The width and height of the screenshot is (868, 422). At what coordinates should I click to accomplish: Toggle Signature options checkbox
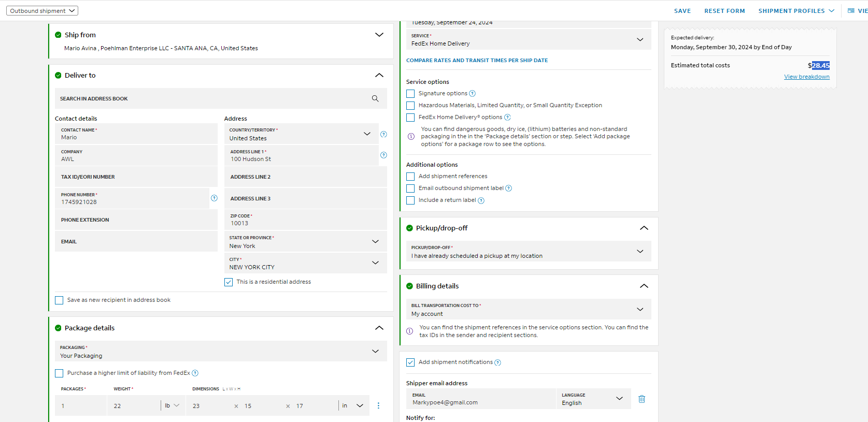pyautogui.click(x=410, y=94)
